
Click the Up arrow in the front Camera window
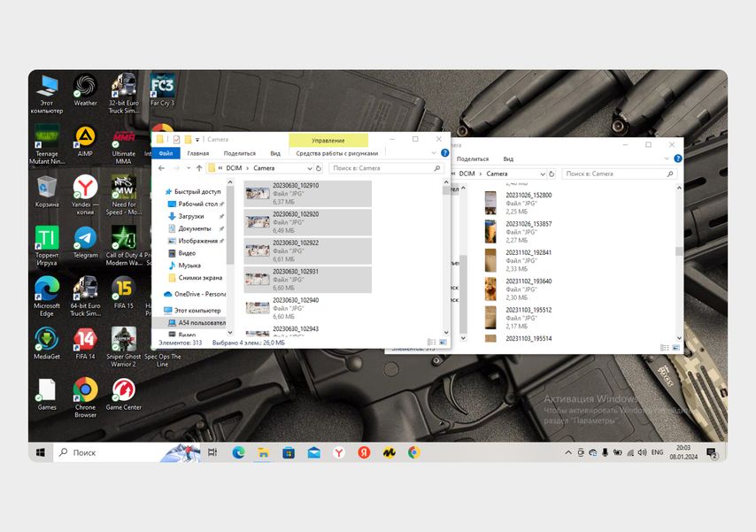(x=199, y=168)
